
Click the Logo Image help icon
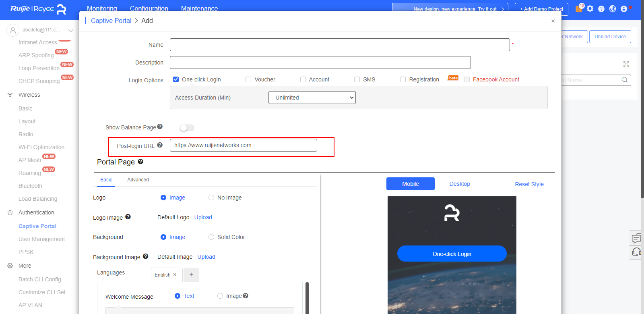click(x=128, y=217)
